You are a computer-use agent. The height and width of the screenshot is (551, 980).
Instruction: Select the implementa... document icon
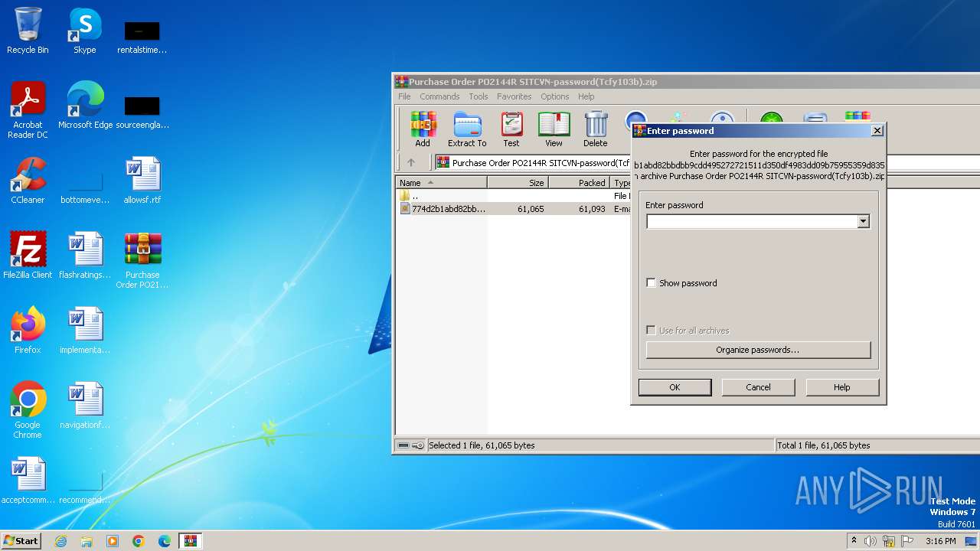point(85,331)
